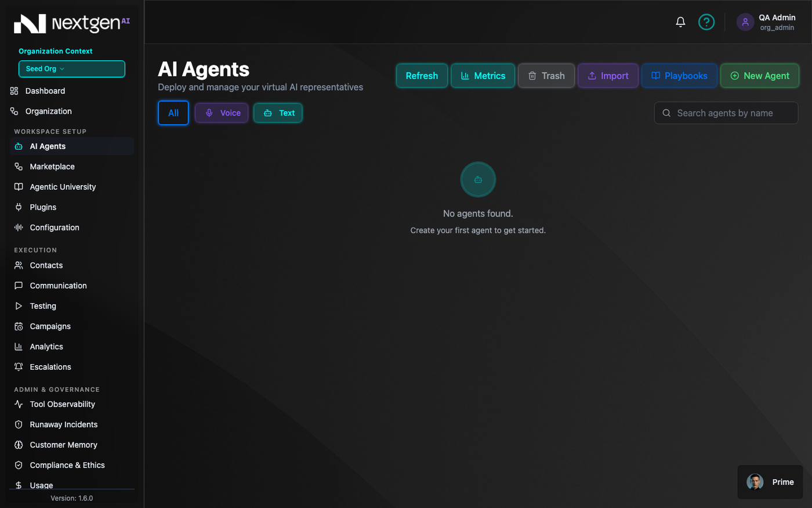Click the Analytics bar chart icon
Screen dimensions: 812x508
19,347
